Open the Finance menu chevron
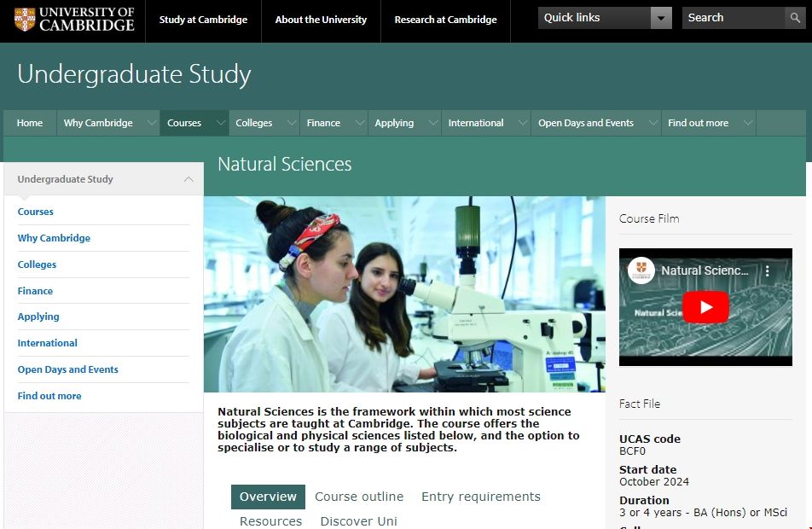Image resolution: width=812 pixels, height=529 pixels. [359, 123]
